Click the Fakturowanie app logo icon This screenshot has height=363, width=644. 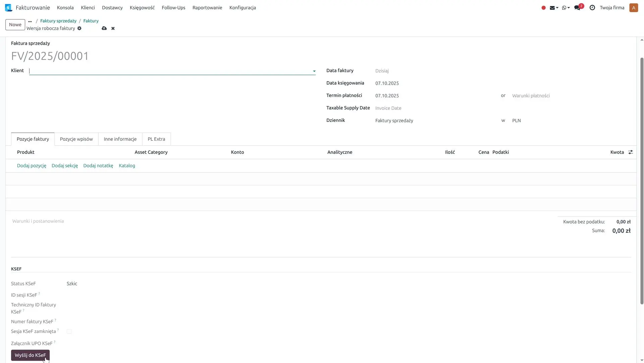pos(8,8)
